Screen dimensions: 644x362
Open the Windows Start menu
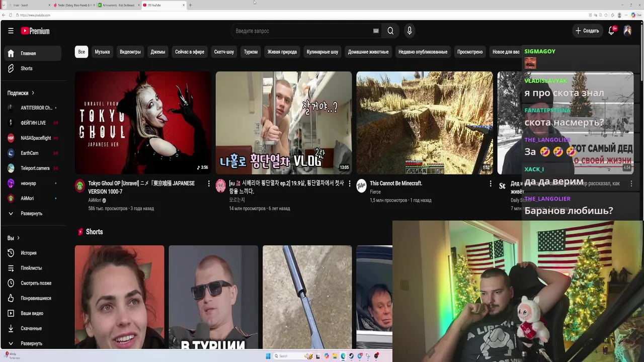(x=268, y=356)
